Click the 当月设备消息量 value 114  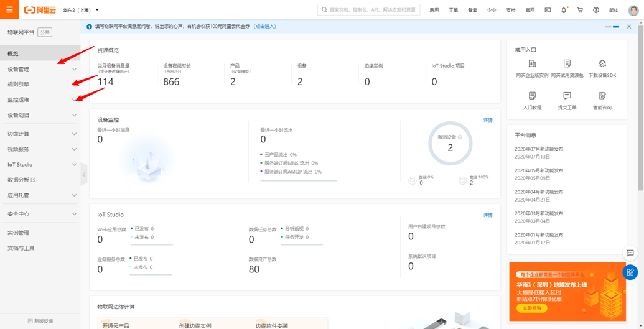(106, 81)
